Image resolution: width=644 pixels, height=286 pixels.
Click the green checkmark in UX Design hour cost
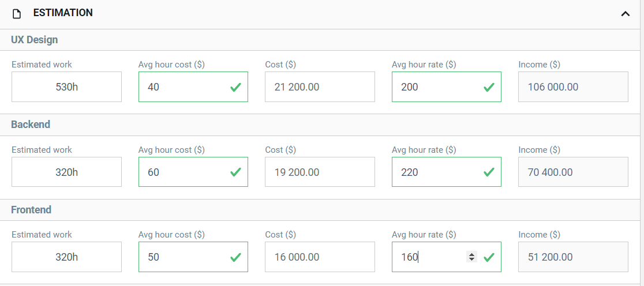pos(235,87)
